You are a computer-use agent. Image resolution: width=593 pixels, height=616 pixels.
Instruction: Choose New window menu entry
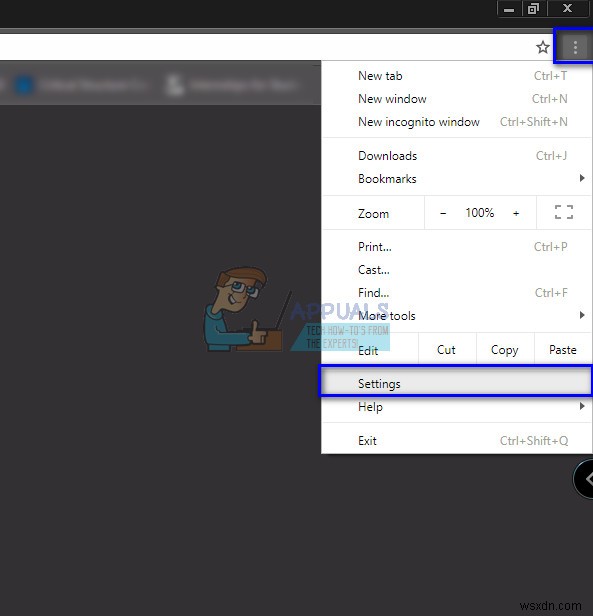[457, 99]
